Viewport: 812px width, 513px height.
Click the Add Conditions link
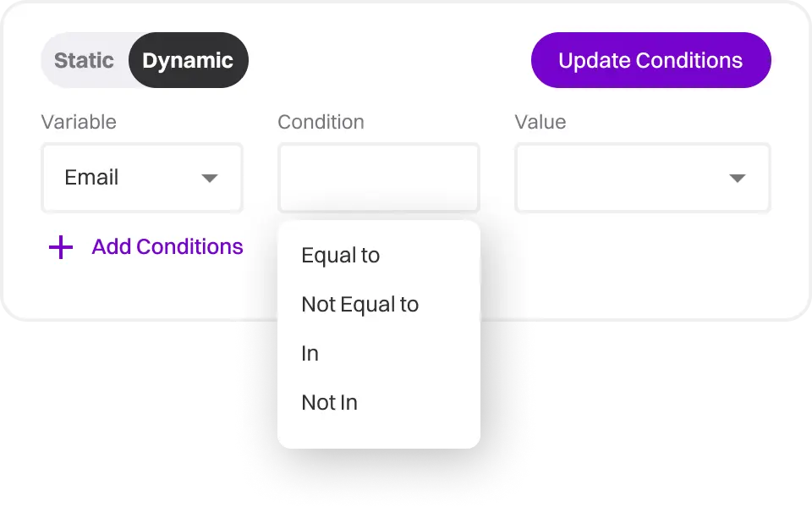167,247
